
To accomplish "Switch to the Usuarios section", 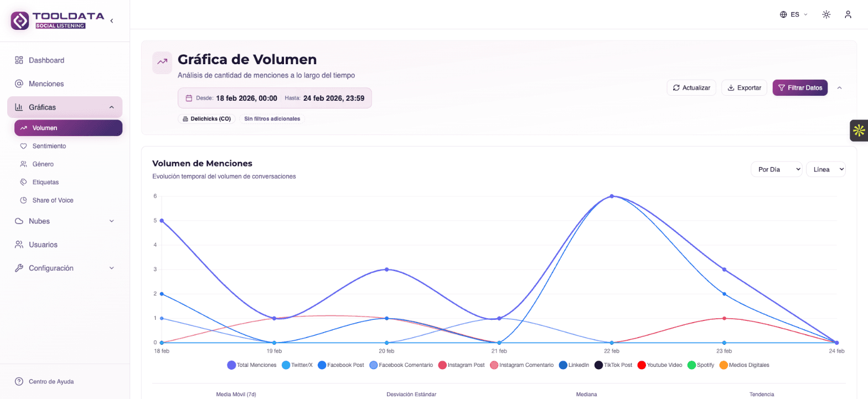I will pos(43,244).
